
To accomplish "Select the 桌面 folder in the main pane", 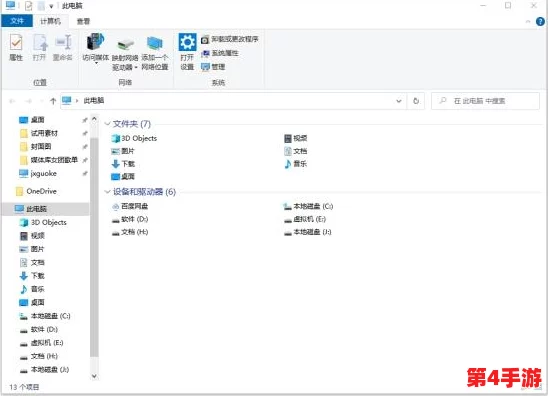I will point(123,177).
